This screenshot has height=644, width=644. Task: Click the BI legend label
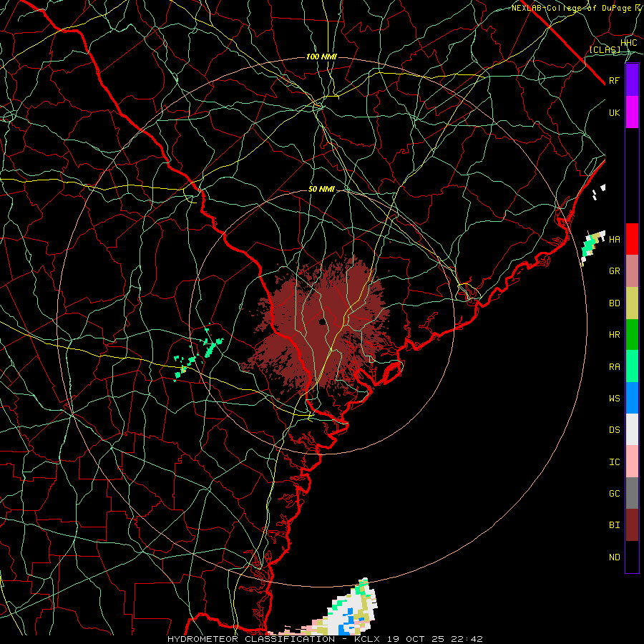tap(614, 525)
